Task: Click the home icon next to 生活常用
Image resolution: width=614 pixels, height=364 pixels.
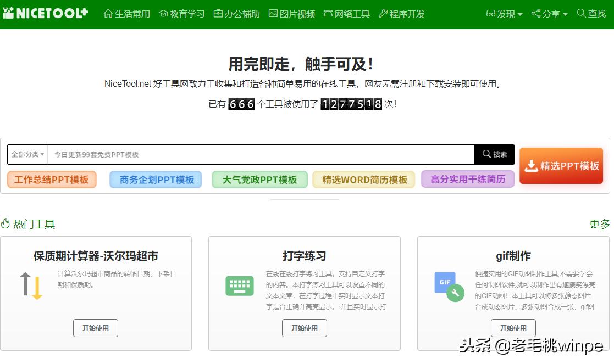Action: (x=109, y=14)
